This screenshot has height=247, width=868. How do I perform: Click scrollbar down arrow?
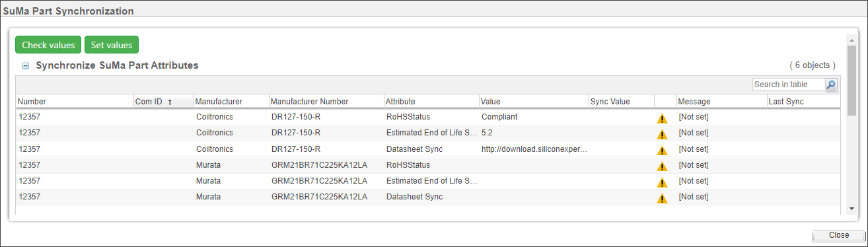[851, 208]
